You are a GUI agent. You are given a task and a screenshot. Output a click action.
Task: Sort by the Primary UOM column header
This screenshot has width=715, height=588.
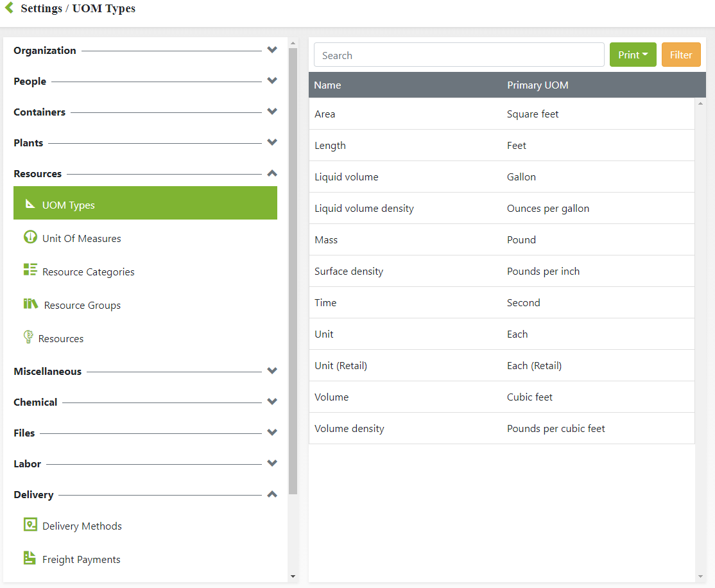(x=537, y=85)
